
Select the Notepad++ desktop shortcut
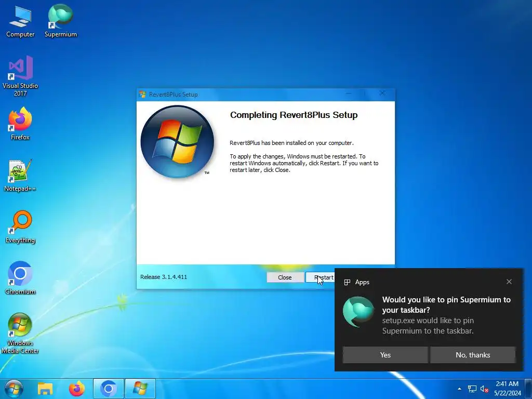coord(20,175)
